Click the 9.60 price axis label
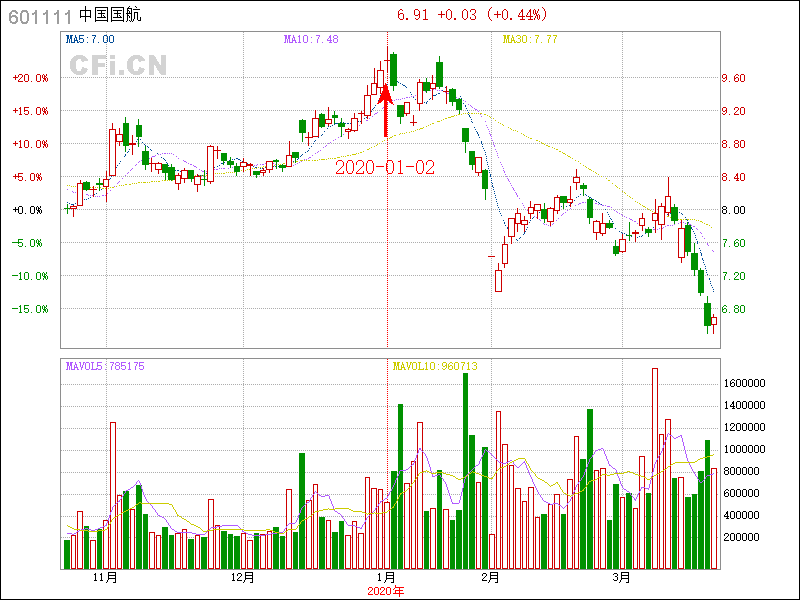This screenshot has width=800, height=600. 733,78
